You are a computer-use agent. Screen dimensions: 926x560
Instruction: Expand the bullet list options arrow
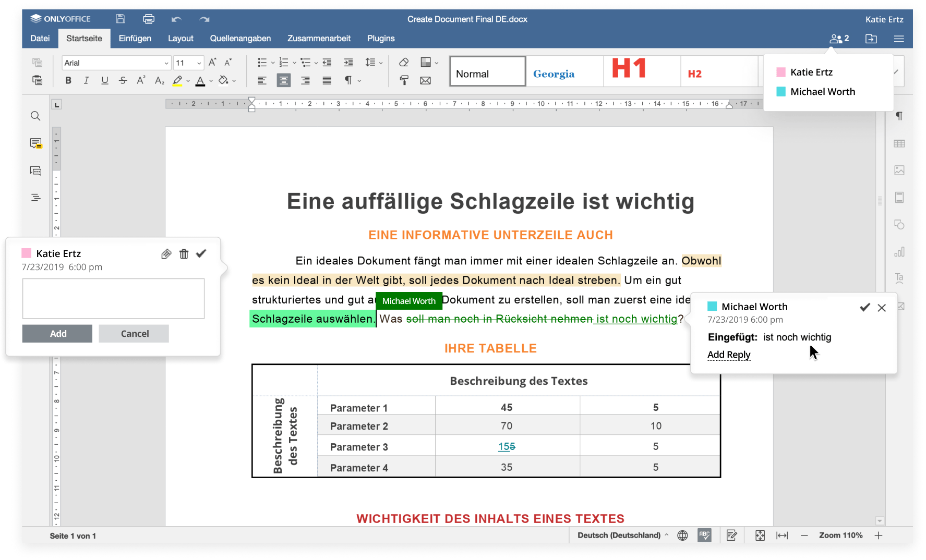pos(273,63)
